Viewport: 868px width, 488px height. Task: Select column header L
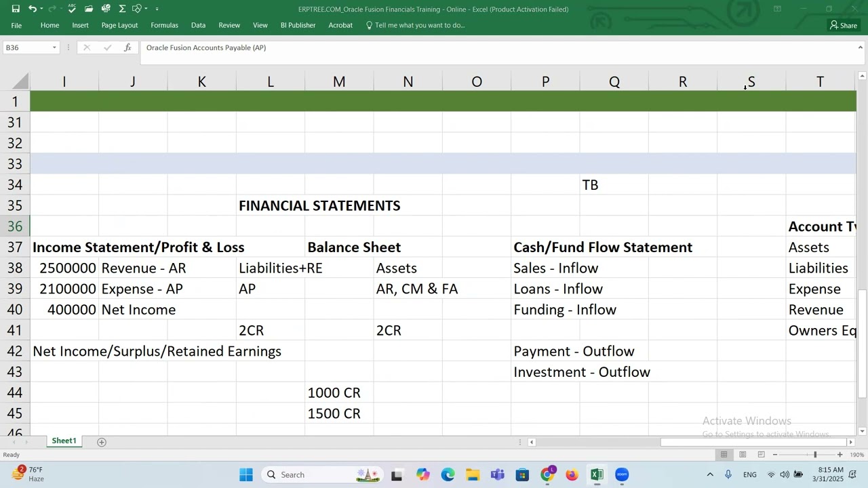(270, 81)
